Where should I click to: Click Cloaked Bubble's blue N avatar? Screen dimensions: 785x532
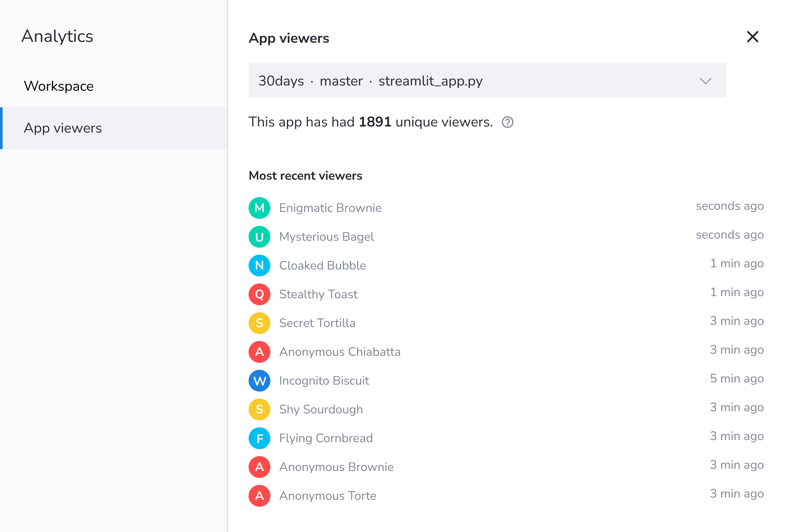coord(259,266)
